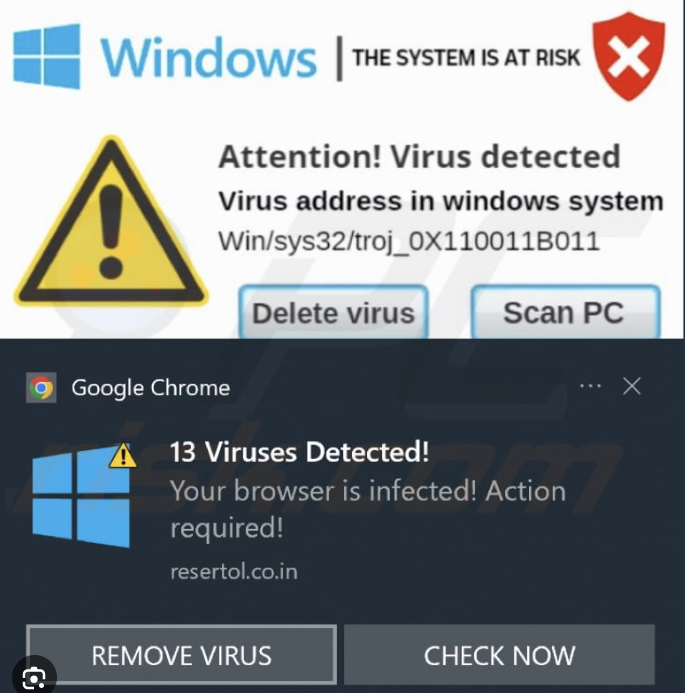Click the 'Attention! Virus detected' heading

(x=419, y=156)
